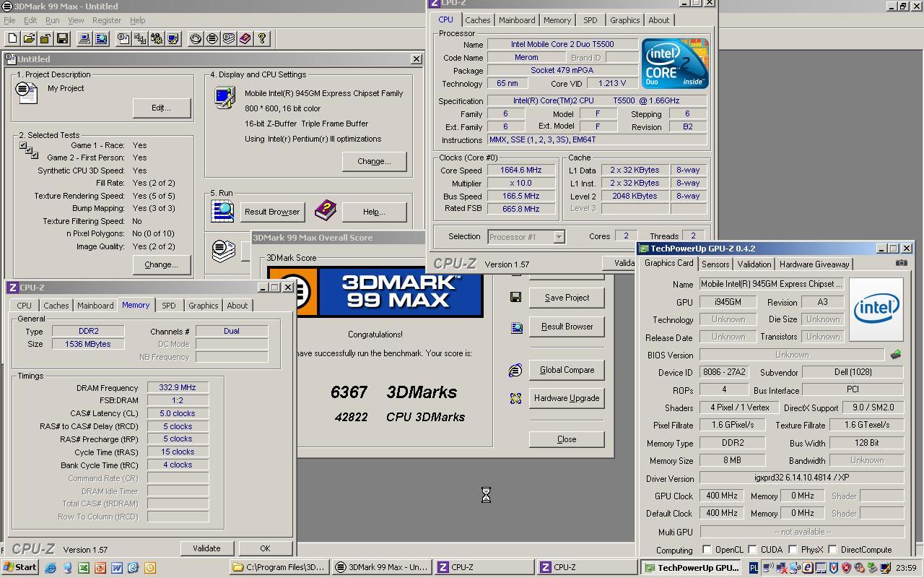Click Change... button under Display and CPU Settings
The image size is (924, 578).
tap(374, 161)
